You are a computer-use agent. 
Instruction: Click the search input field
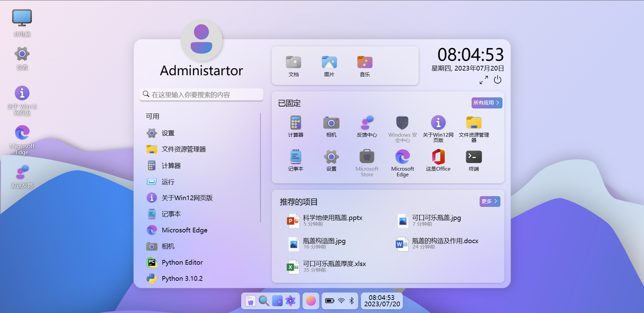click(x=201, y=94)
